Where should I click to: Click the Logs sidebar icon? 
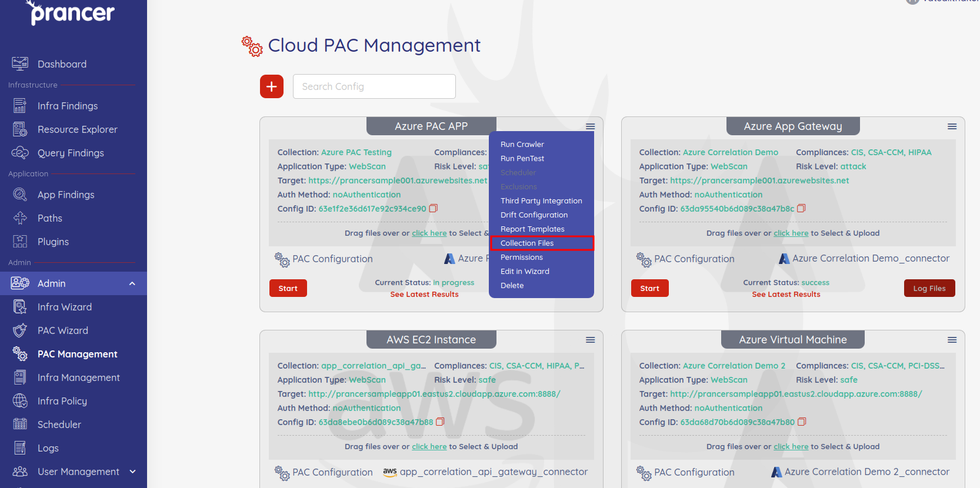pos(20,447)
